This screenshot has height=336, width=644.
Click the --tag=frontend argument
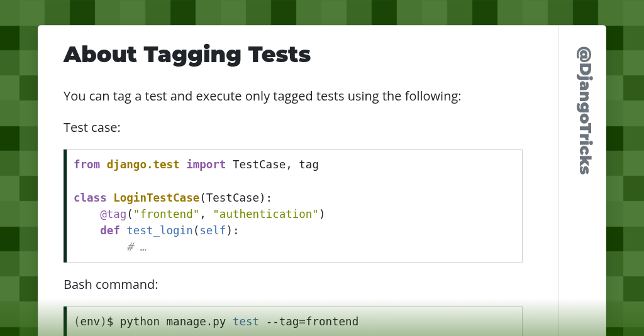point(312,322)
